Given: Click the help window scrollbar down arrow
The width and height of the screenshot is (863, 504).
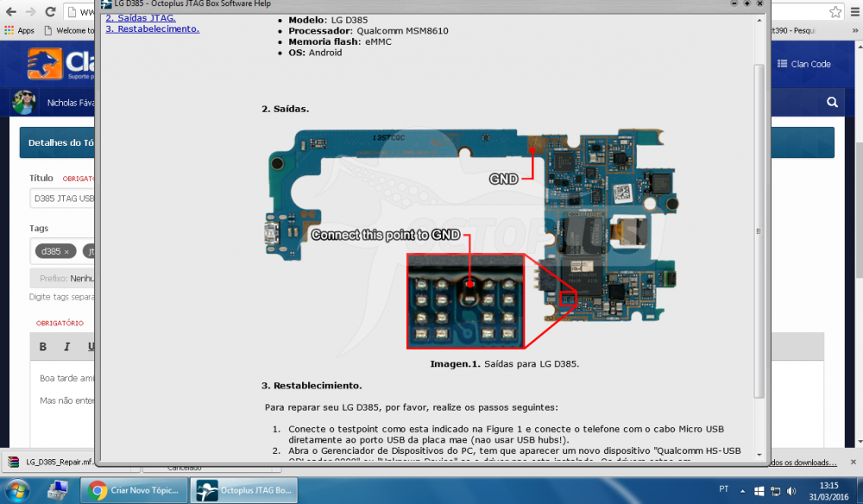Looking at the screenshot, I should [x=759, y=455].
